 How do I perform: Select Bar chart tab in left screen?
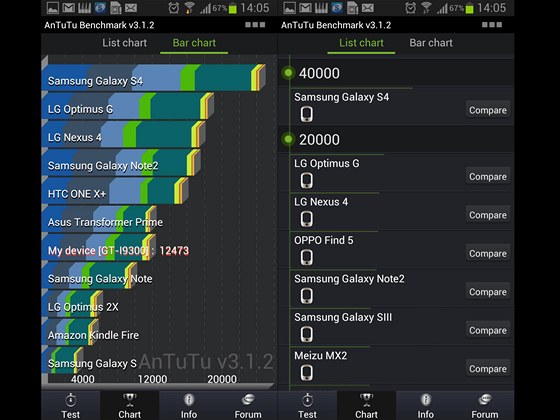point(194,43)
